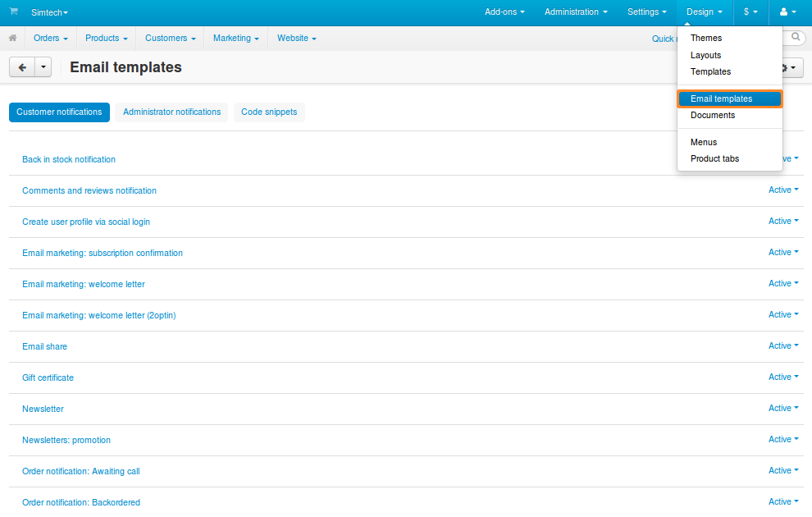
Task: Change status of Gift certificate template
Action: click(x=783, y=377)
